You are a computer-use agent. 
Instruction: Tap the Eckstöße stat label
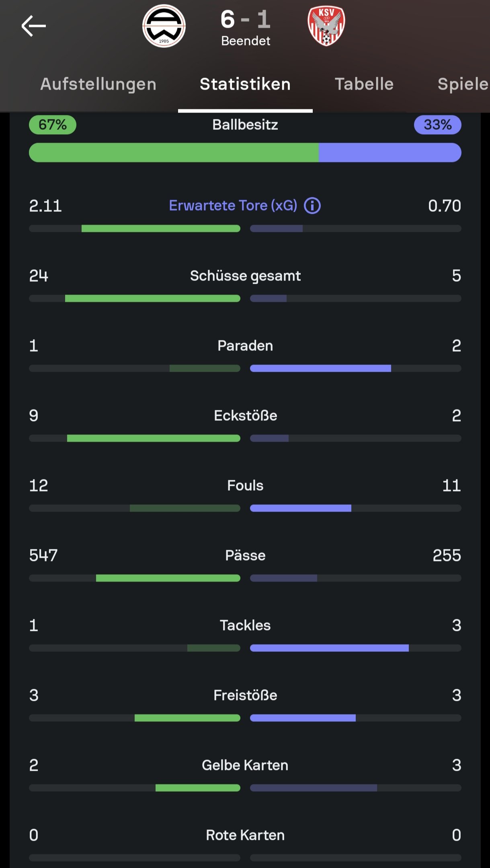click(245, 416)
